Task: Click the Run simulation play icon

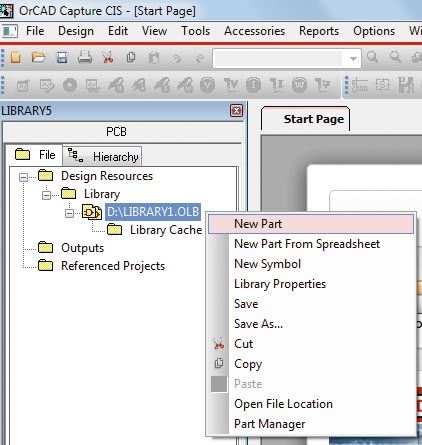Action: [x=70, y=85]
